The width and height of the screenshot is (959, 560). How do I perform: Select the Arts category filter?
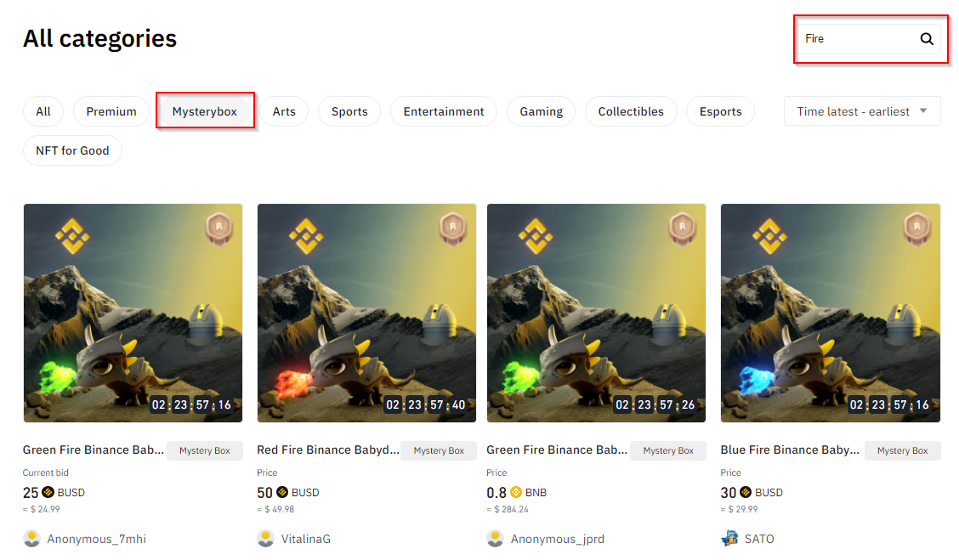(x=284, y=111)
